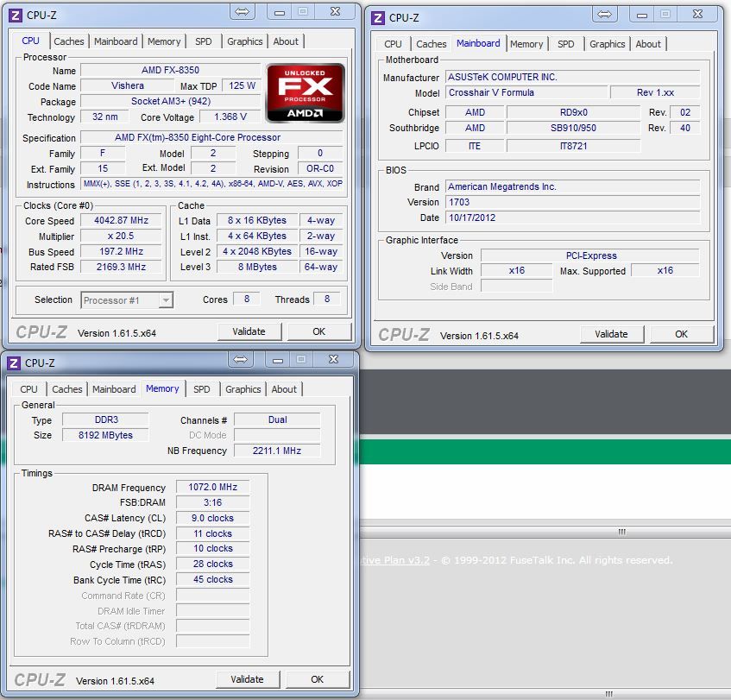Select Graphics tab in the Mainboard window
Screen dimensions: 731x700
point(607,44)
